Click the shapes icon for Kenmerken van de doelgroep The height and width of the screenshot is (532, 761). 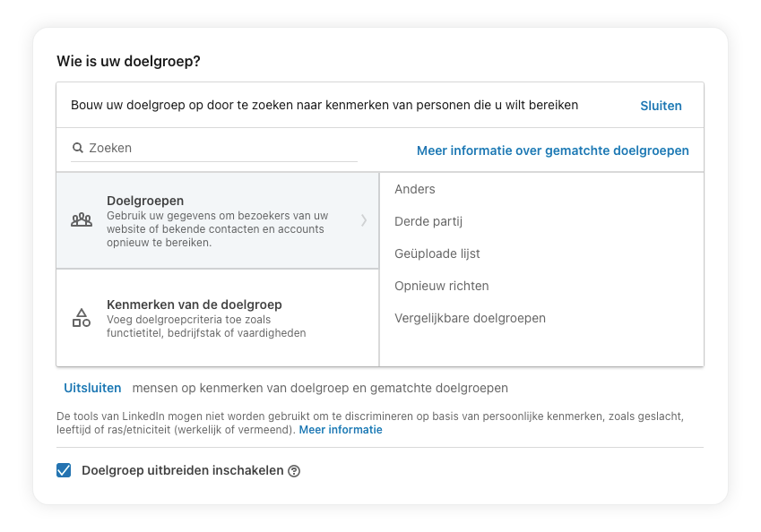[x=82, y=318]
